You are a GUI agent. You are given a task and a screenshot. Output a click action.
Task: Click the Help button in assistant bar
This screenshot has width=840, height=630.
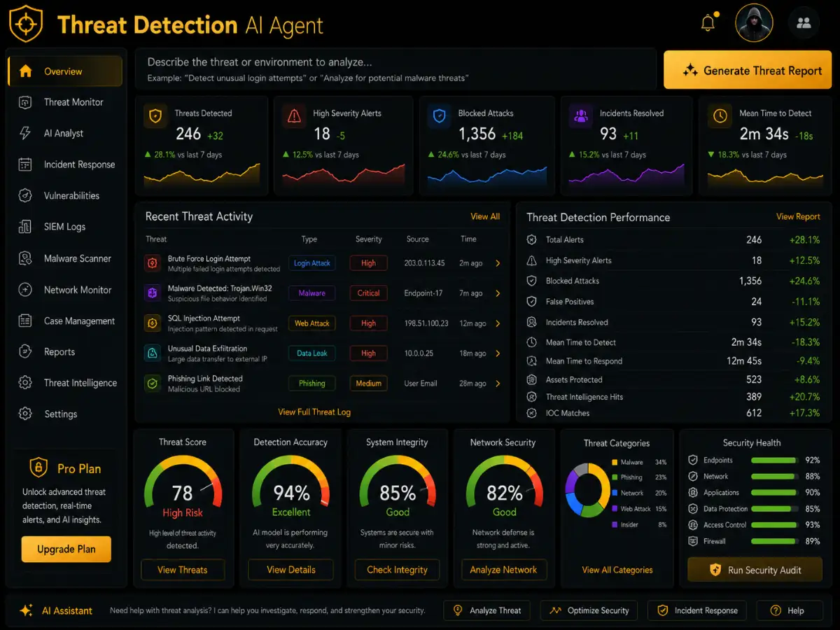[x=788, y=610]
